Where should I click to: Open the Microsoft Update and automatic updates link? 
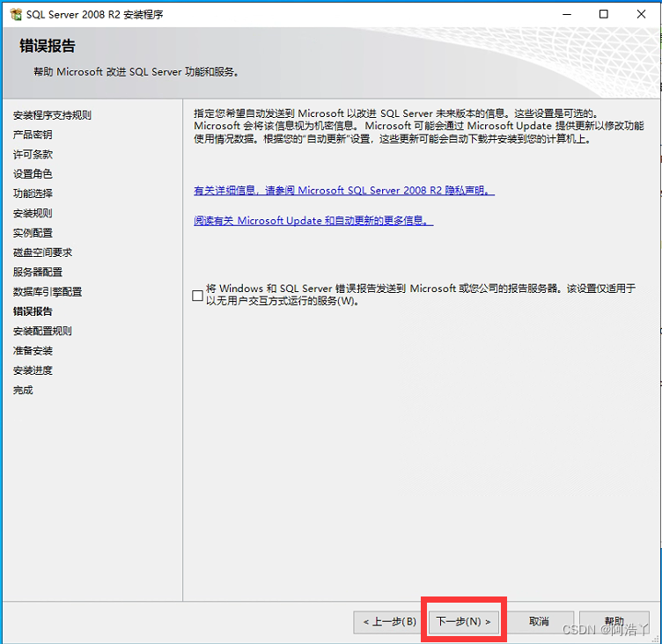click(313, 220)
